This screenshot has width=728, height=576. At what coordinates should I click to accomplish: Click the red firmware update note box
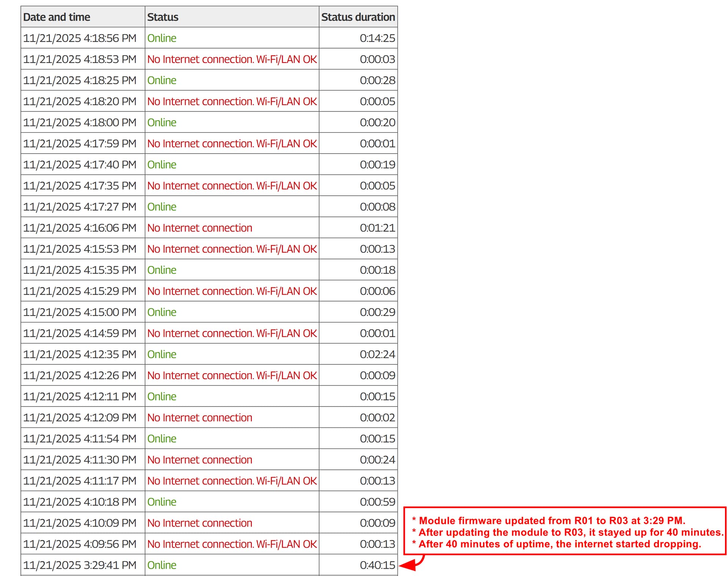coord(565,531)
